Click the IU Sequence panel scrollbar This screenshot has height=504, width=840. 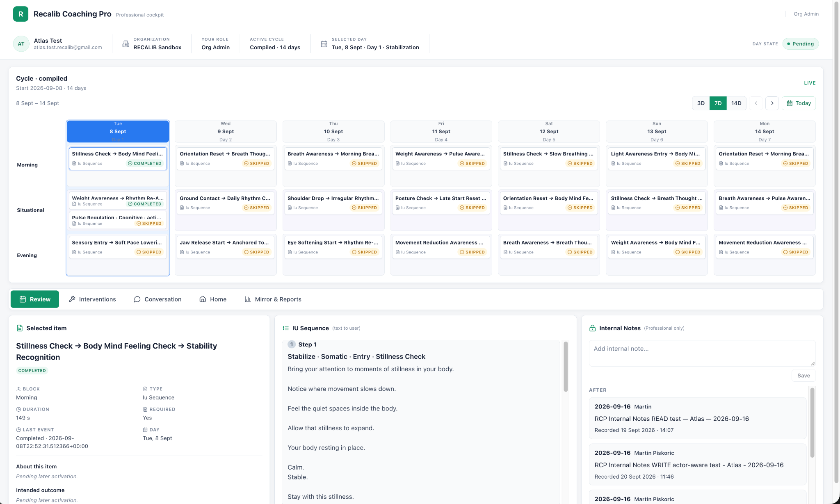(x=566, y=367)
